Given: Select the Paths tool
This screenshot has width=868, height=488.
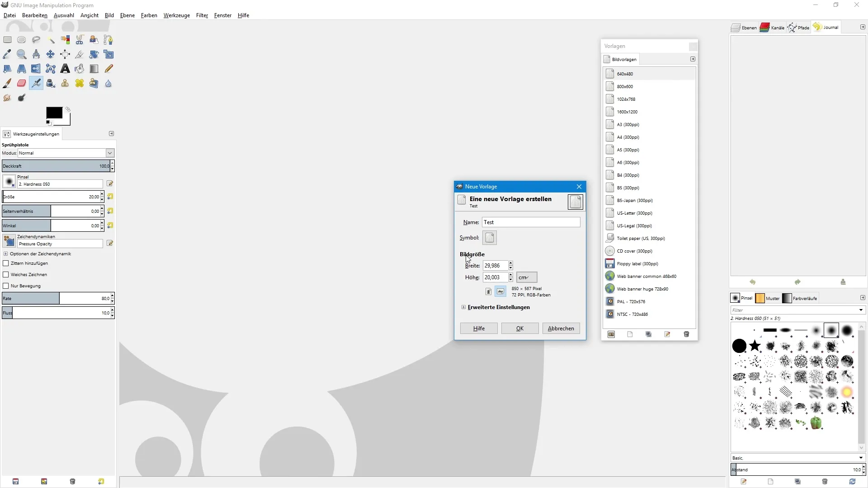Looking at the screenshot, I should [x=108, y=40].
